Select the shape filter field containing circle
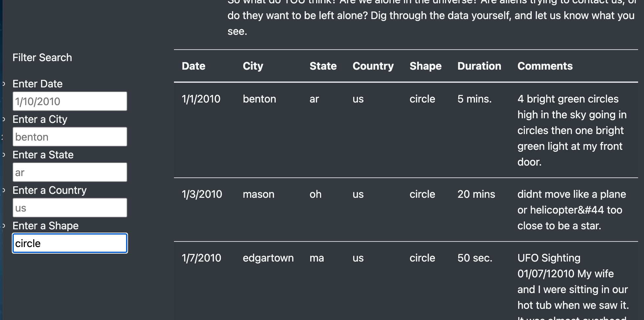 tap(70, 243)
